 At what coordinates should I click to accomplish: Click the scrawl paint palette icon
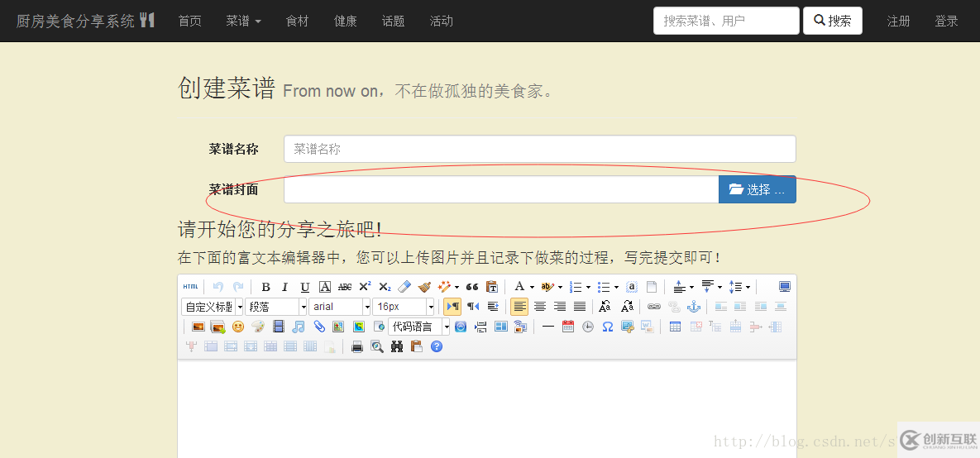pos(258,327)
